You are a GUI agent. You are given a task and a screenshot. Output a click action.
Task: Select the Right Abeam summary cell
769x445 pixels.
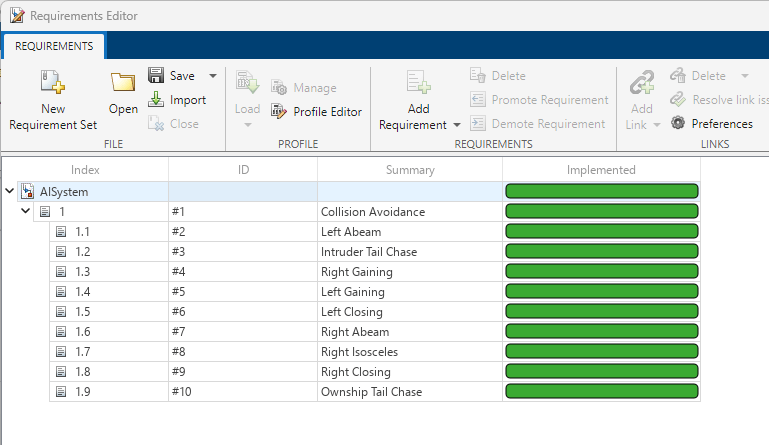(x=410, y=332)
